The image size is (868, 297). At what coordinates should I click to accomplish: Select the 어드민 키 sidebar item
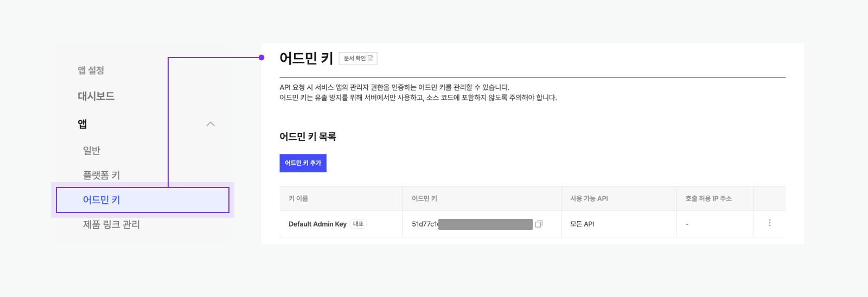point(143,200)
